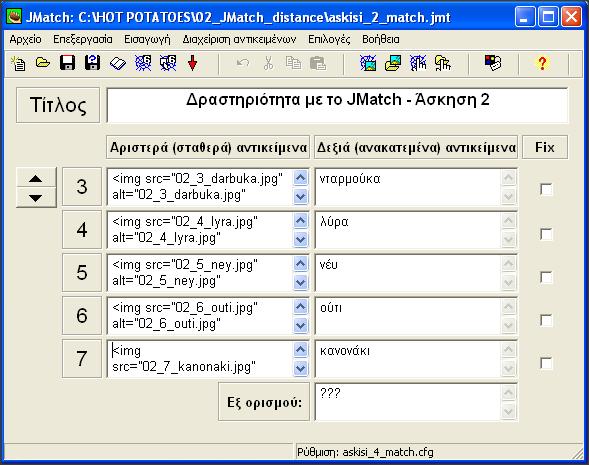Insert picture from web address icon
Viewport: 589px width, 465px height.
(368, 63)
